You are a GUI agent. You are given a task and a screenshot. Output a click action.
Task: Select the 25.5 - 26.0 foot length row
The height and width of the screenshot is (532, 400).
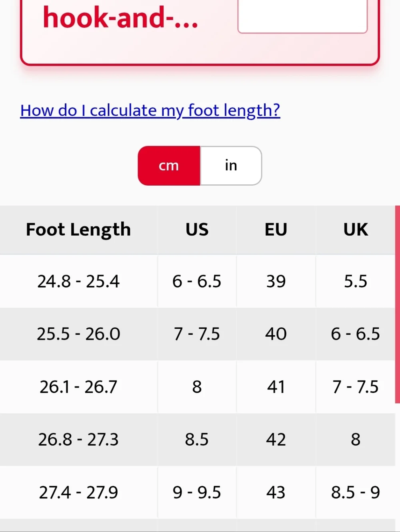point(198,334)
